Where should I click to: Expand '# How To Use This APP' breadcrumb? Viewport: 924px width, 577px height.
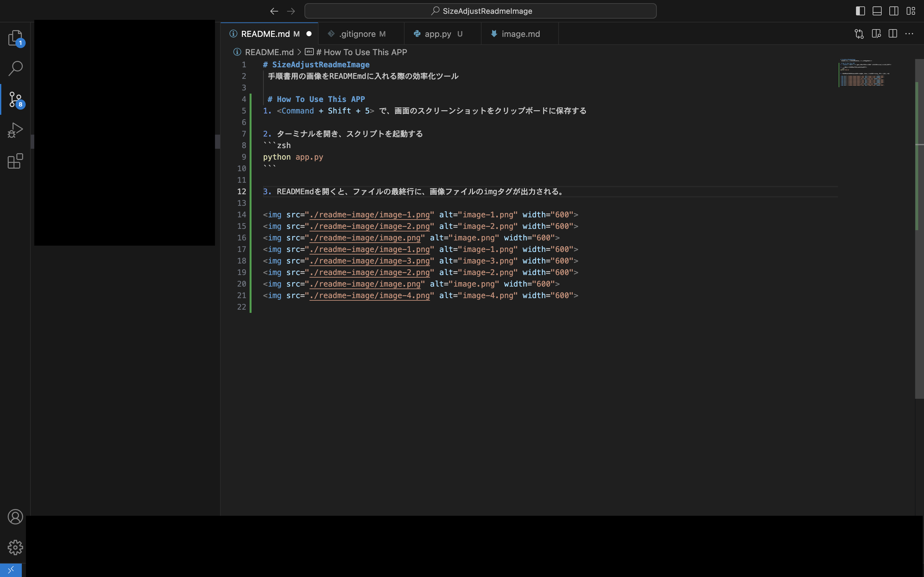point(361,52)
